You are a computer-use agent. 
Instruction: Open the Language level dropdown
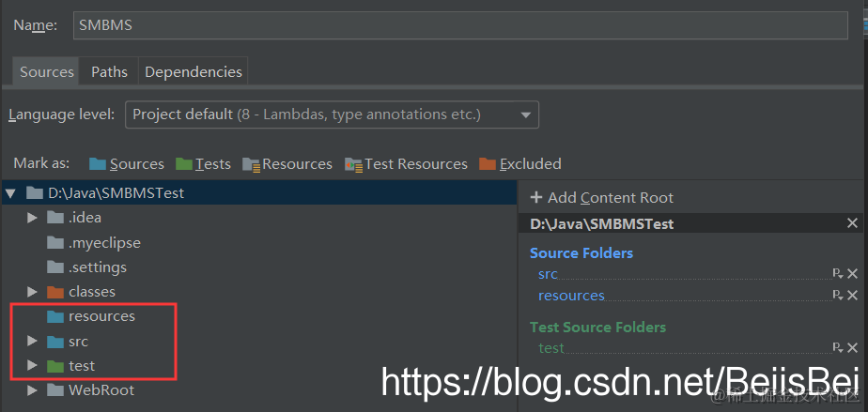[333, 114]
